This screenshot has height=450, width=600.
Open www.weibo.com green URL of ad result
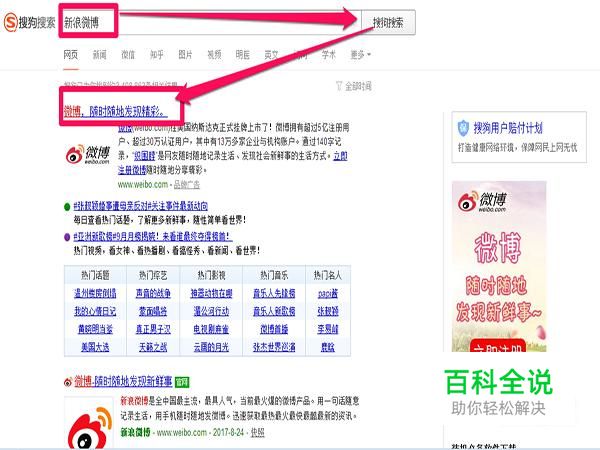tap(143, 184)
